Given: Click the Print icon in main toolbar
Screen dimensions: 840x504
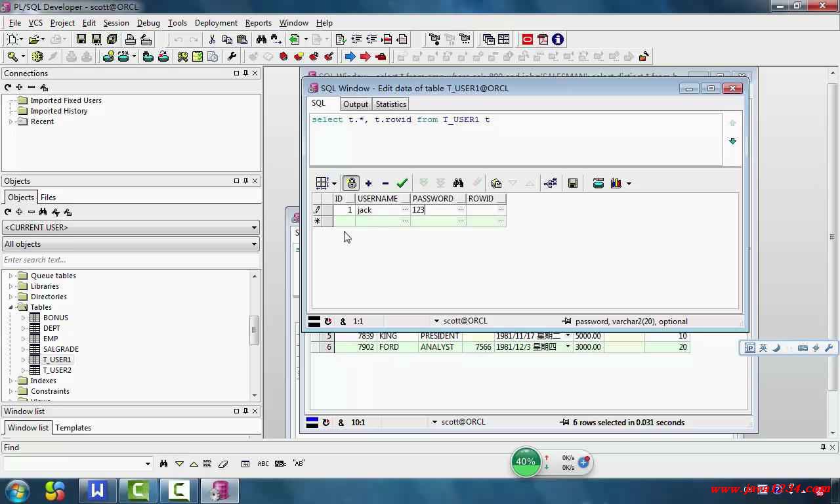Looking at the screenshot, I should [130, 39].
